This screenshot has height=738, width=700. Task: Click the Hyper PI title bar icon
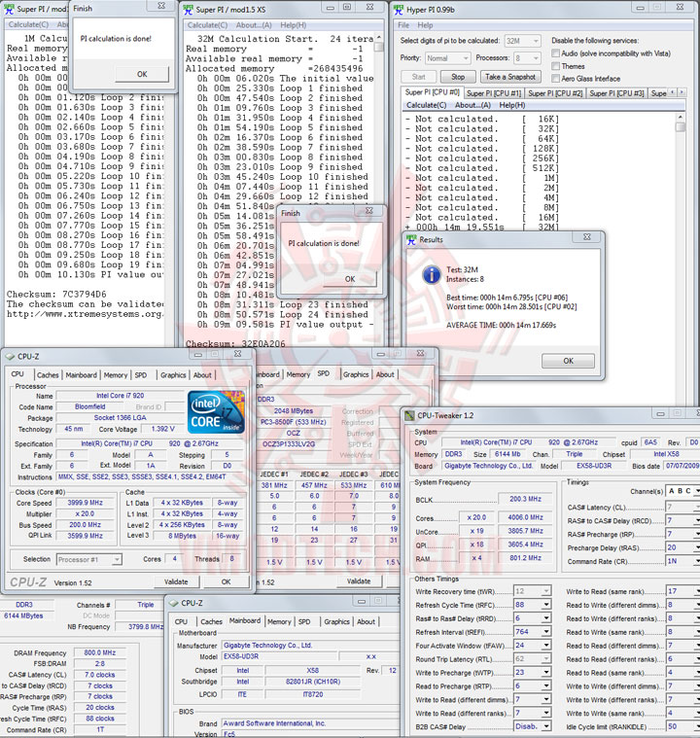tap(399, 10)
